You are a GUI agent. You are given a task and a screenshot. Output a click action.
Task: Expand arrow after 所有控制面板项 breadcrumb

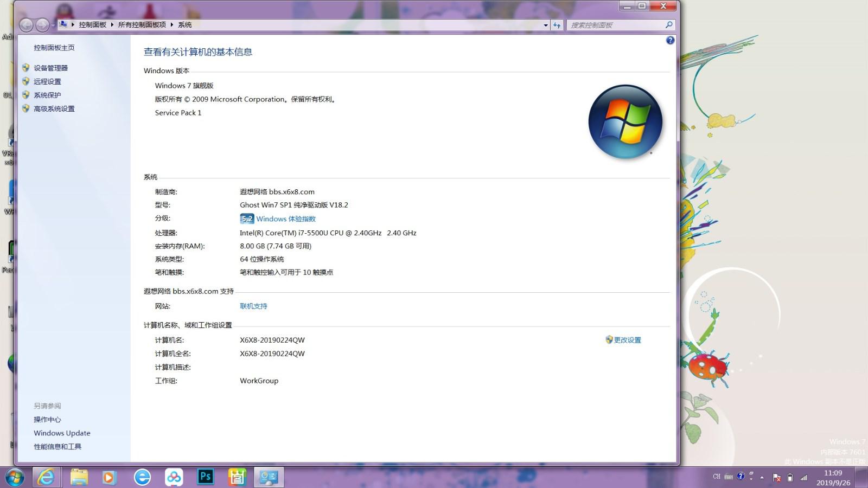(172, 25)
